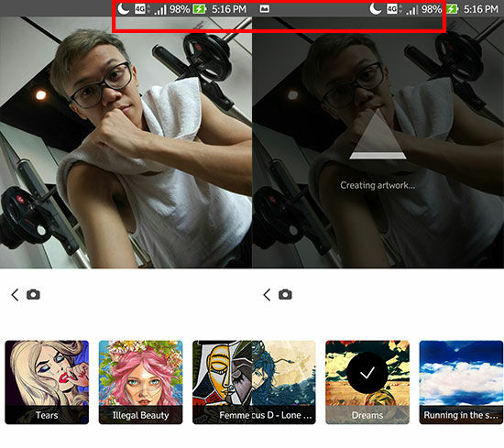This screenshot has width=504, height=448.
Task: Tap the right signal strength bars
Action: [412, 10]
